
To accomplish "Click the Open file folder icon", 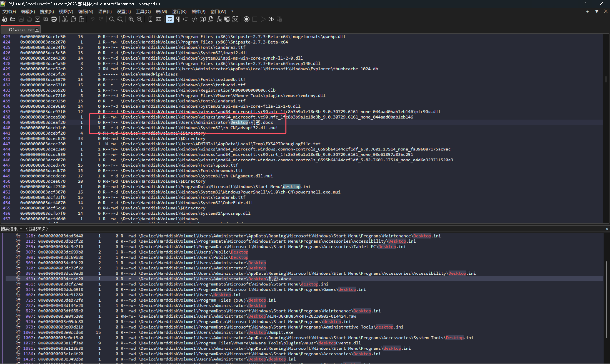I will [x=13, y=19].
